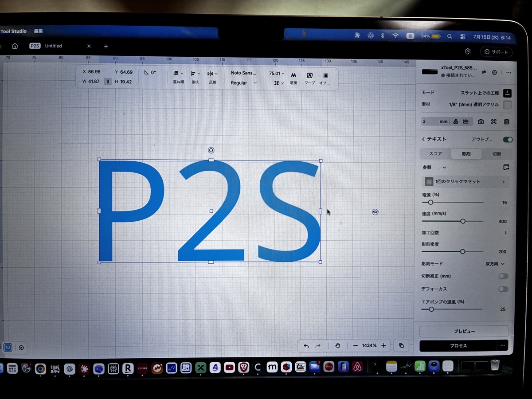The image size is (532, 399).
Task: Zoom in with the plus button
Action: (x=383, y=345)
